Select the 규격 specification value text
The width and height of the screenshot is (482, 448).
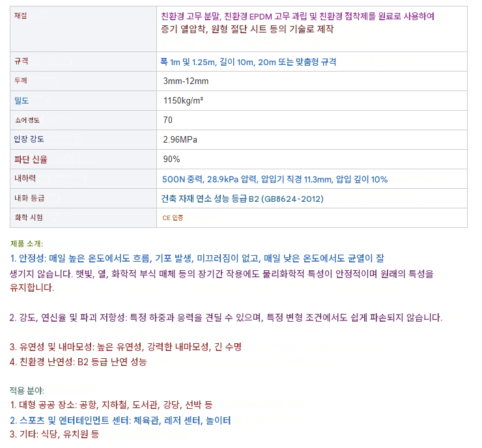[x=248, y=62]
